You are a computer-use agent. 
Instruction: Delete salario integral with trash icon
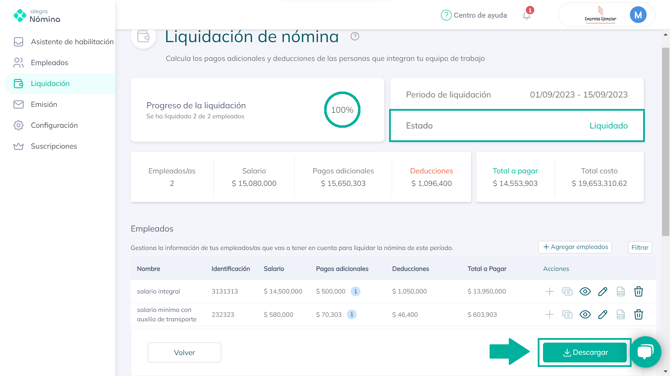coord(638,291)
